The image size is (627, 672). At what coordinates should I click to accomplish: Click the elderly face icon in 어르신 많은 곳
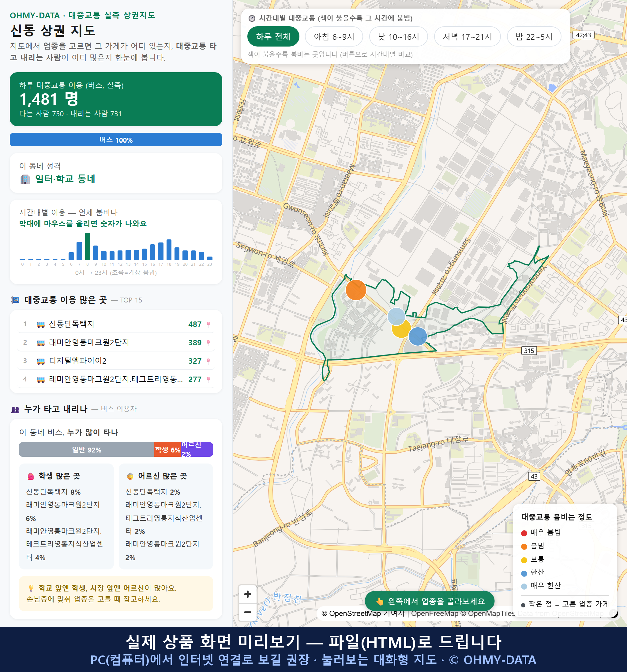130,476
